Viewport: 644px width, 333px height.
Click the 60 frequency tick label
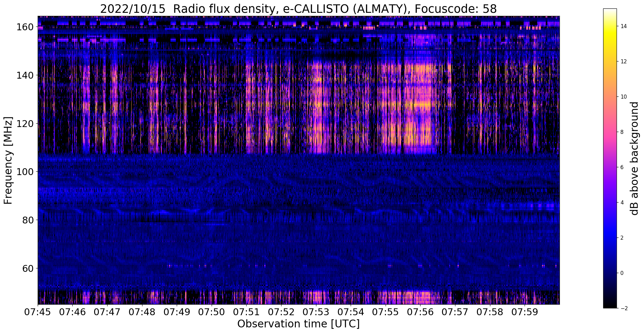[x=28, y=268]
